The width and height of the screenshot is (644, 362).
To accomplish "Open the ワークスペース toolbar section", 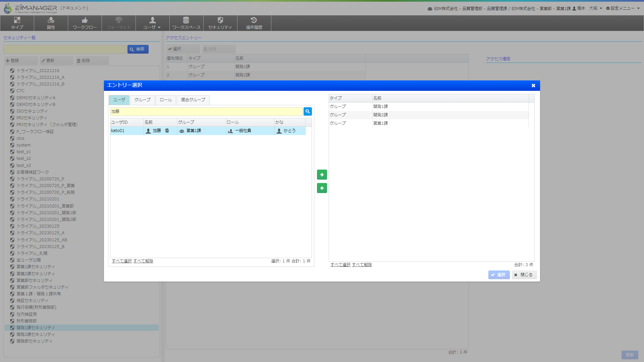I will tap(186, 23).
